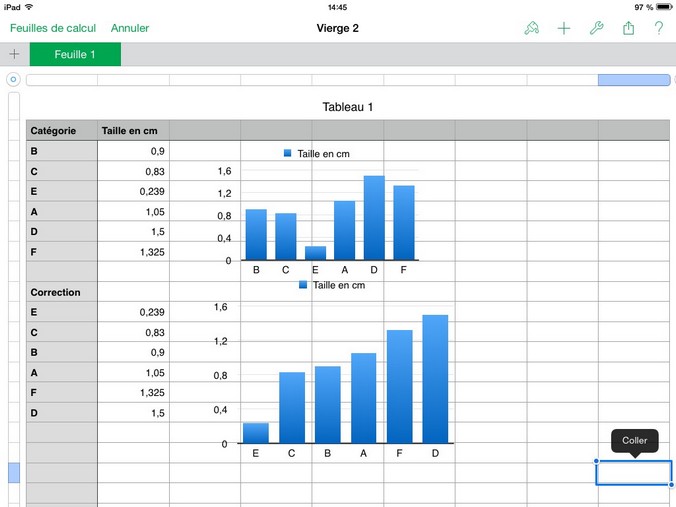
Task: Tap the Correction cell
Action: pyautogui.click(x=61, y=292)
